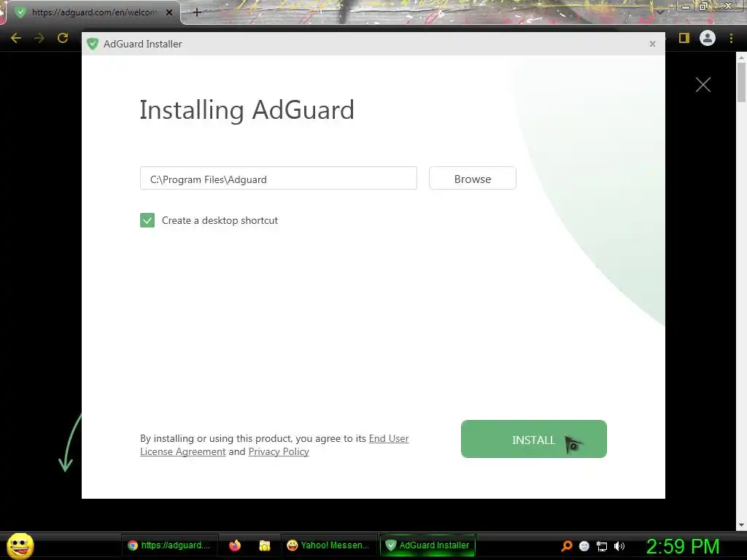
Task: Click Browse to choose install folder
Action: click(x=472, y=179)
